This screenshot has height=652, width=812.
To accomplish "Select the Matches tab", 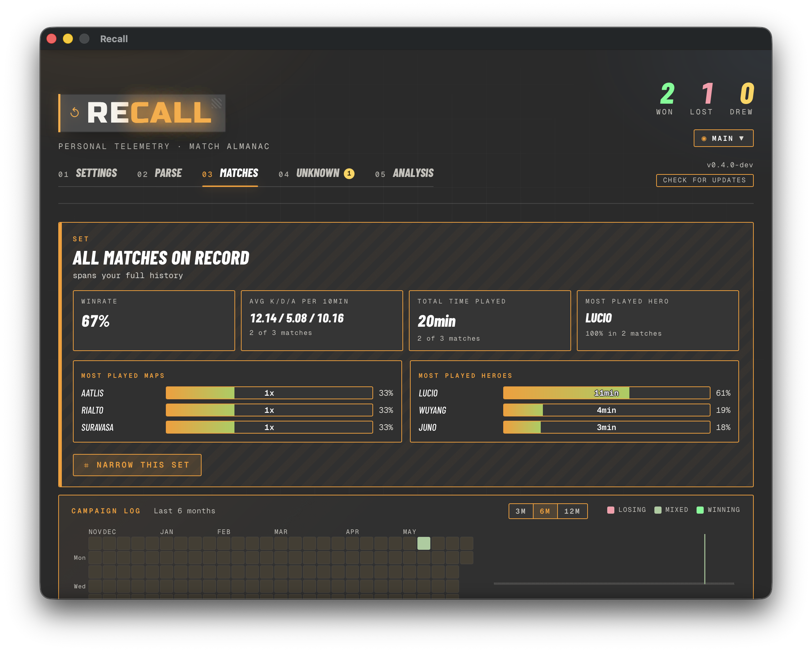I will click(230, 173).
